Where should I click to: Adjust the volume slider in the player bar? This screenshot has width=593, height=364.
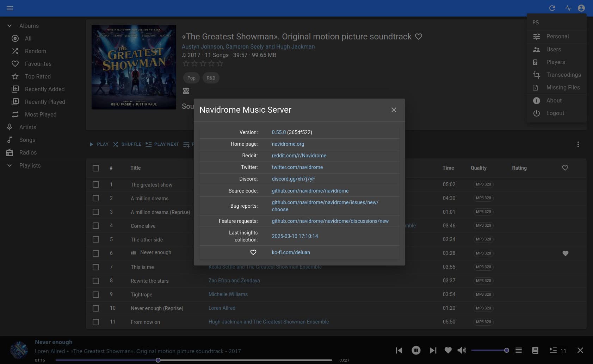coord(490,350)
